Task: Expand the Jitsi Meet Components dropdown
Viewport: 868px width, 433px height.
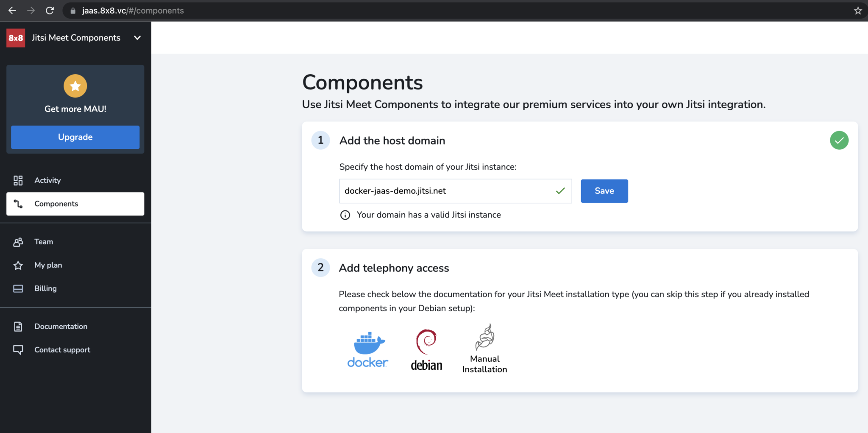Action: [x=137, y=38]
